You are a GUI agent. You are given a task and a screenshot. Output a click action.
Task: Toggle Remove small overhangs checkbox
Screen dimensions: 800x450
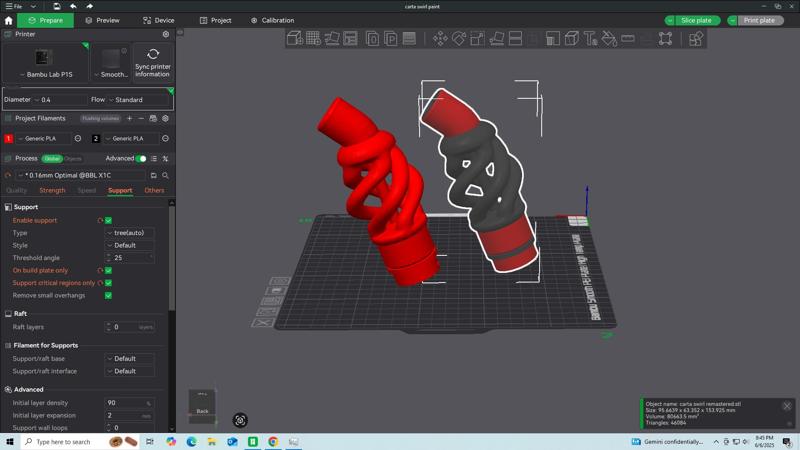(108, 295)
